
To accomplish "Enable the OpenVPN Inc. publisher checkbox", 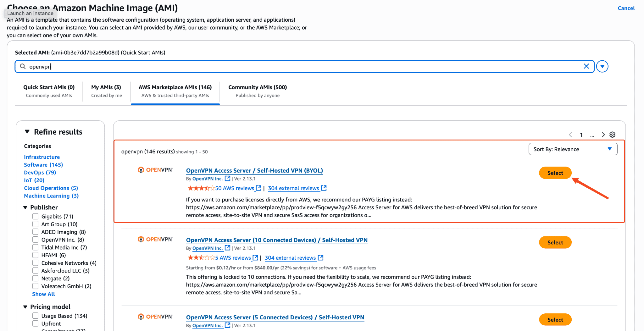I will (x=36, y=240).
